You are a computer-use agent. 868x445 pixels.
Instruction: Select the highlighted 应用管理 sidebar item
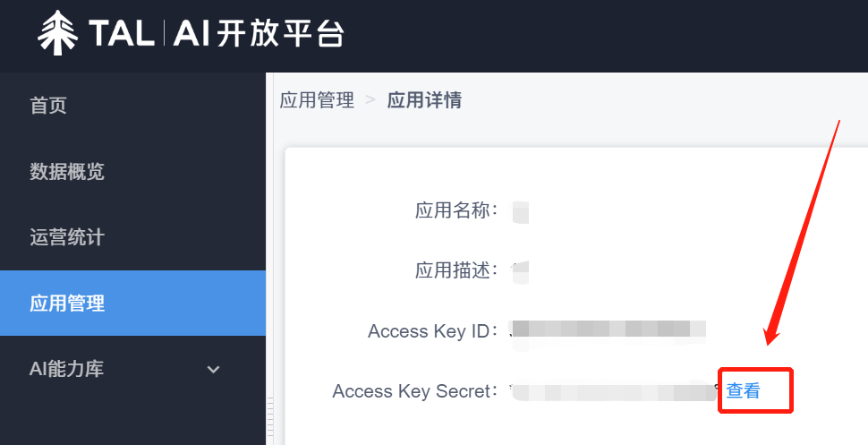coord(67,304)
